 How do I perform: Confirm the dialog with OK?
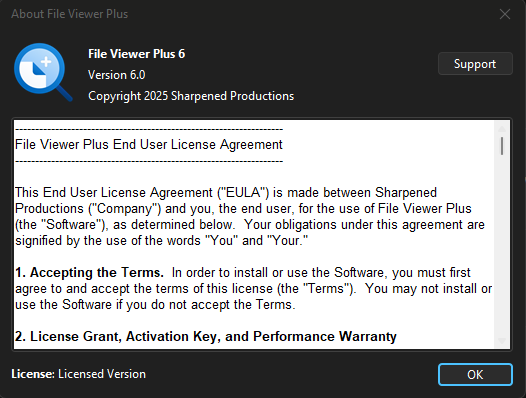(x=475, y=375)
